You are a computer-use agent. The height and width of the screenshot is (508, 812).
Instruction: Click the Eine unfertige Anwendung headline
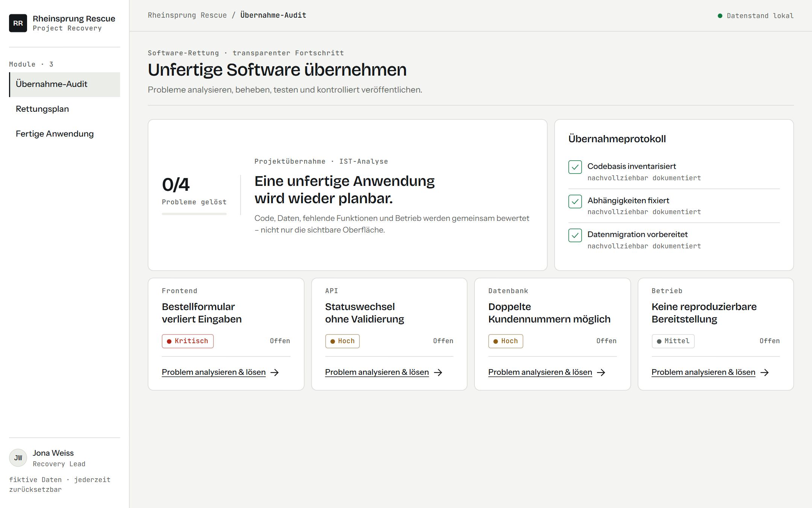pyautogui.click(x=344, y=190)
